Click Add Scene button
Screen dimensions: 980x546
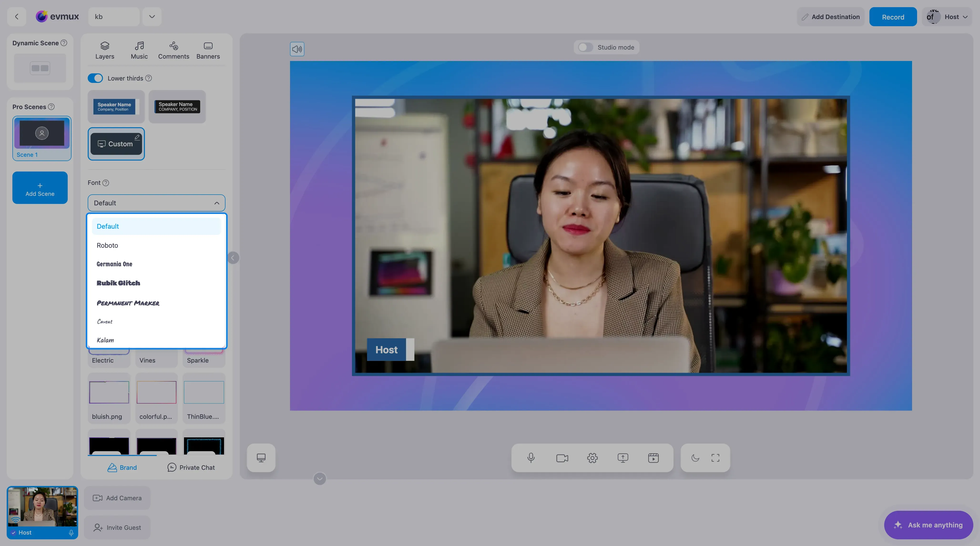point(40,188)
